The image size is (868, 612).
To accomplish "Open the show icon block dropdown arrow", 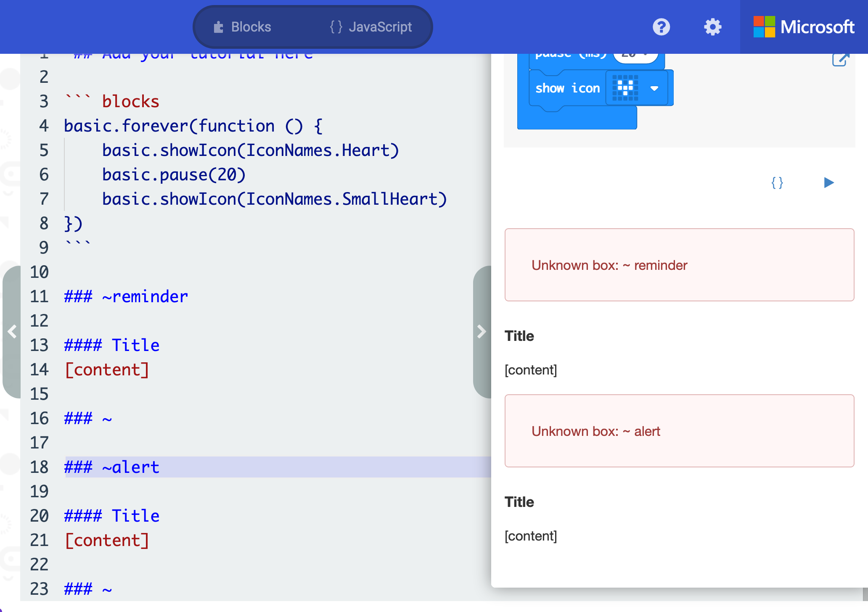I will 654,88.
